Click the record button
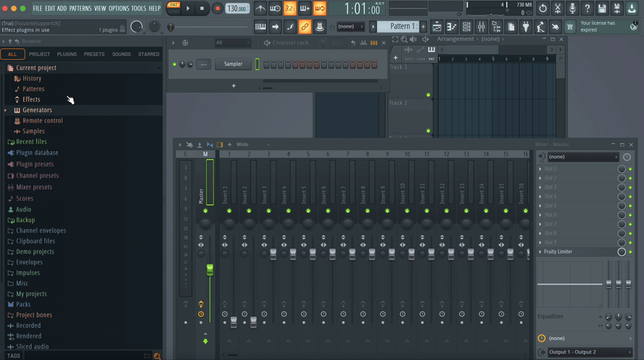Image resolution: width=644 pixels, height=360 pixels. tap(217, 8)
